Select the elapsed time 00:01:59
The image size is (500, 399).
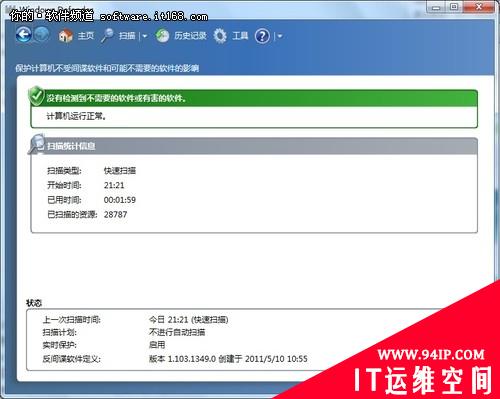coord(120,200)
